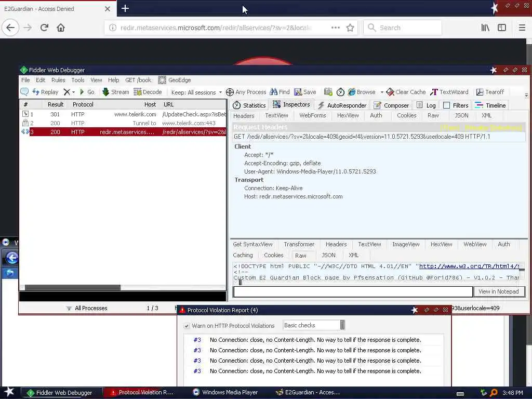This screenshot has width=532, height=399.
Task: Save sessions with the Save button
Action: [x=305, y=92]
